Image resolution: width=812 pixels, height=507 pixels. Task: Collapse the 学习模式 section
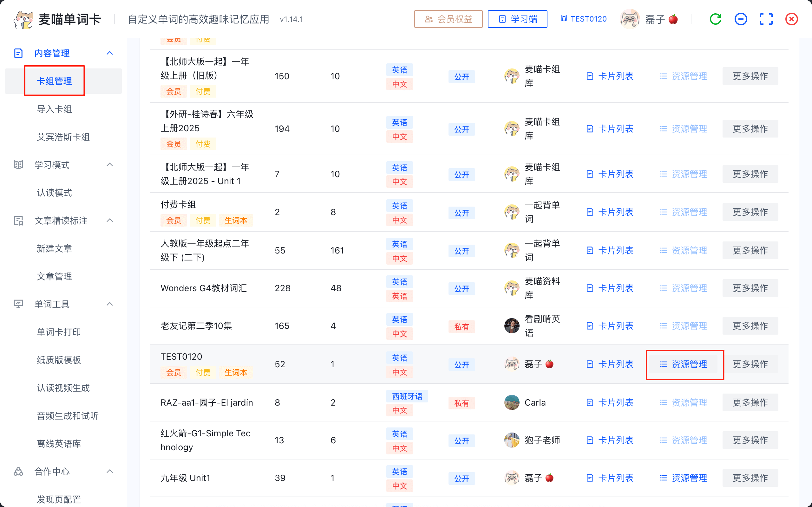pyautogui.click(x=110, y=164)
